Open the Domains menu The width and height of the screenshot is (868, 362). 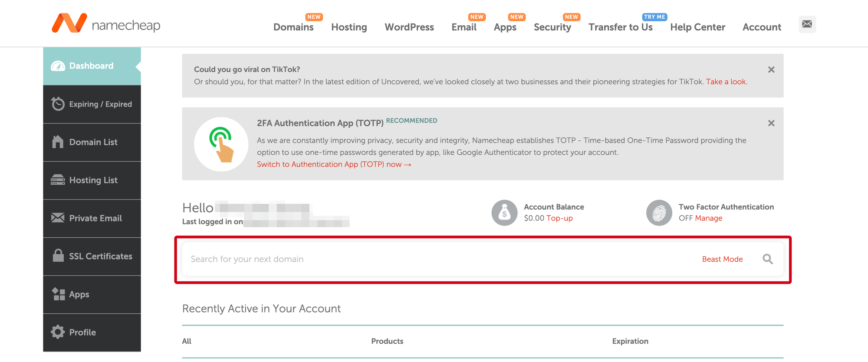tap(293, 27)
